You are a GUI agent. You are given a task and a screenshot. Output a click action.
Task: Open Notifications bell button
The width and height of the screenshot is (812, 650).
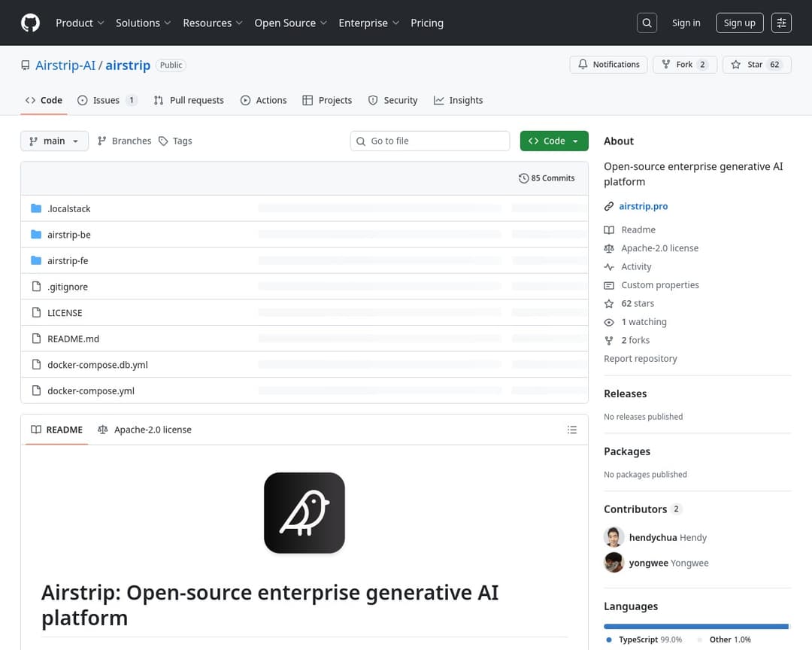[x=609, y=65]
